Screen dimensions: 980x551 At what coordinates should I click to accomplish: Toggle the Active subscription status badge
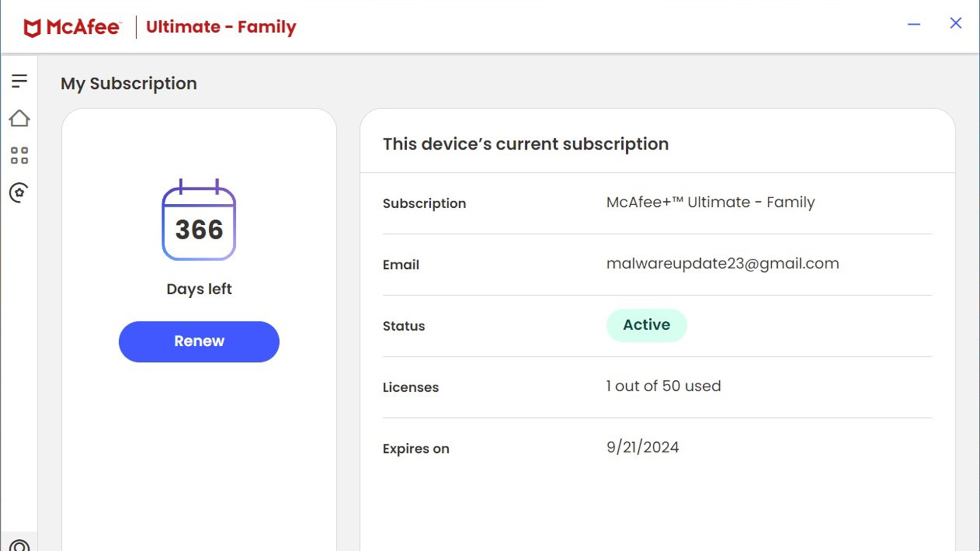click(x=646, y=325)
